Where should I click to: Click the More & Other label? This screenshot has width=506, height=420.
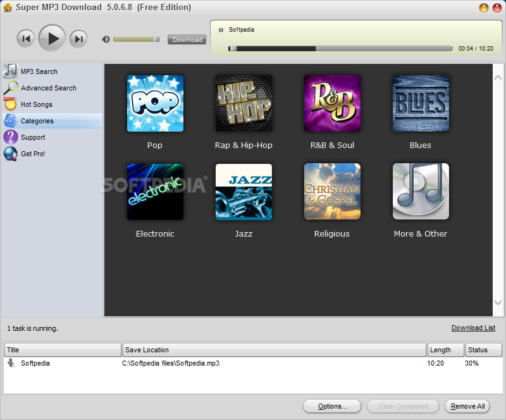tap(421, 234)
